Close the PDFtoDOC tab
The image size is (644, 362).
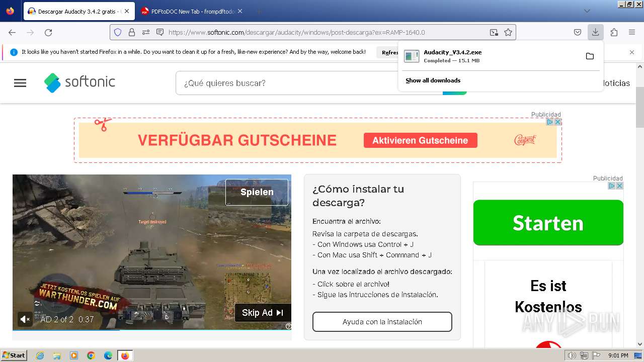click(x=239, y=11)
